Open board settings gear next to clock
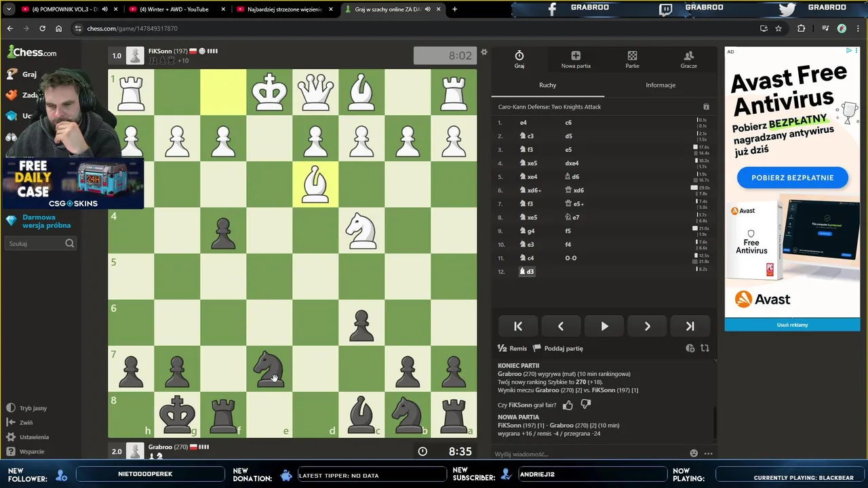868x488 pixels. point(484,52)
